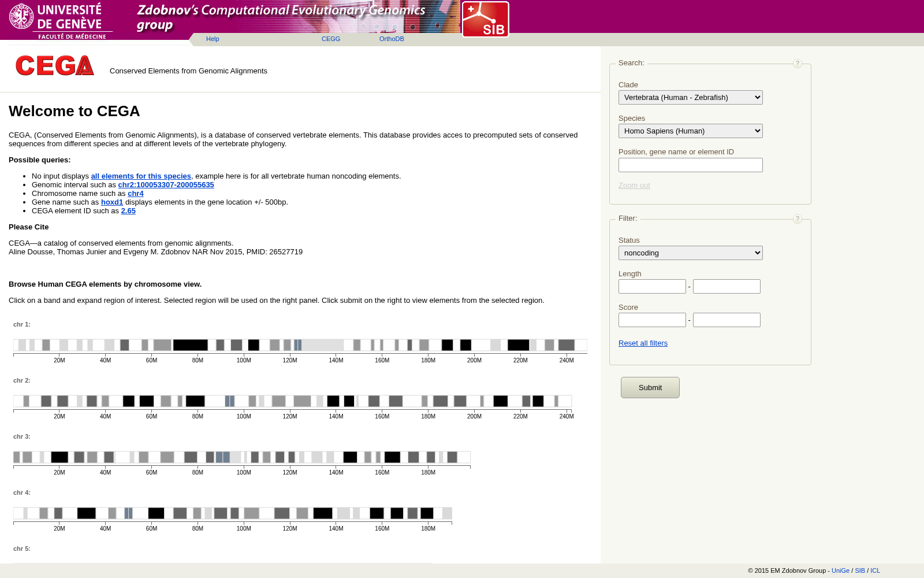Open the Search panel help question mark

pos(797,64)
